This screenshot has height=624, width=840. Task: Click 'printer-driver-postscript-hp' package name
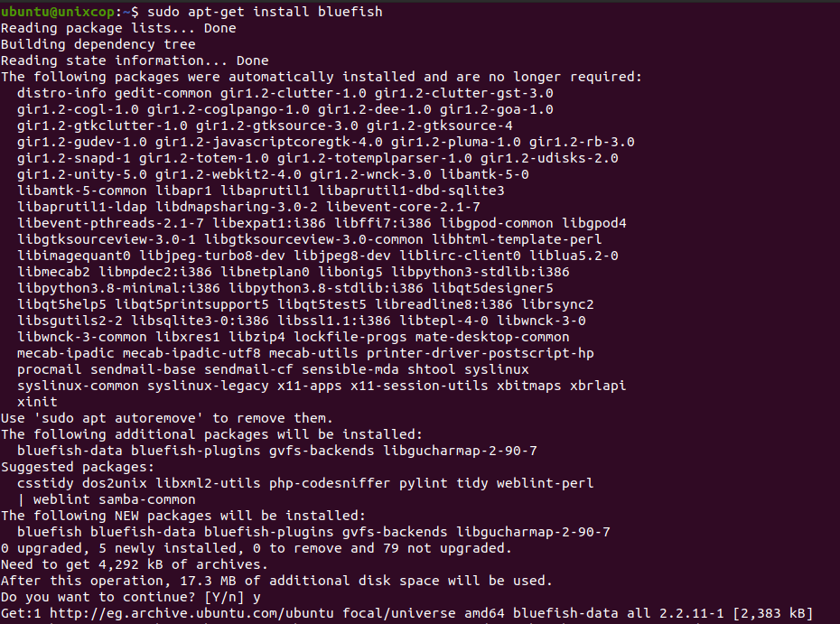point(480,353)
